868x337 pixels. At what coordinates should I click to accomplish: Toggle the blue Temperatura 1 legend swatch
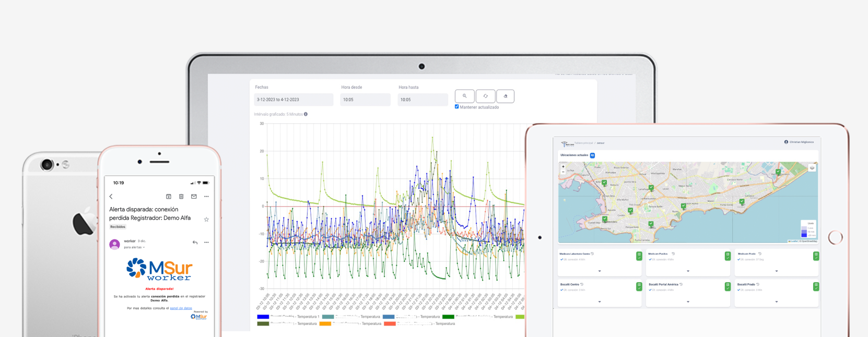click(263, 317)
